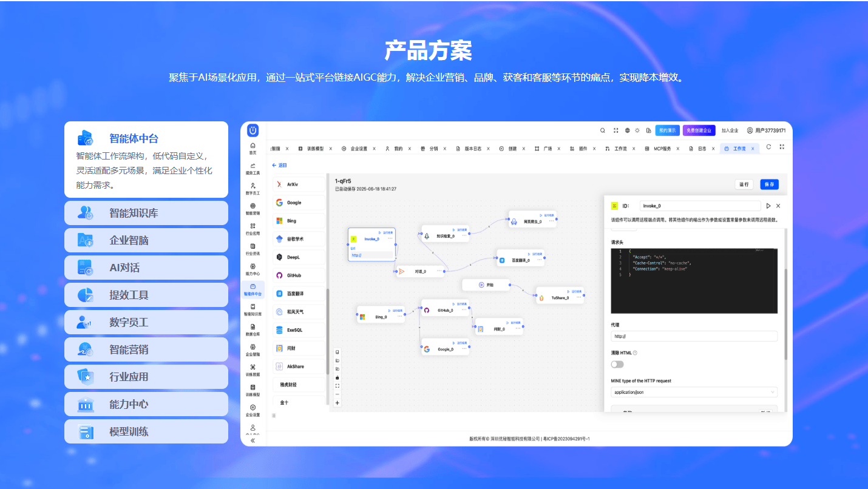Open the three-dot menu on GitHub_0 node

pos(464,311)
